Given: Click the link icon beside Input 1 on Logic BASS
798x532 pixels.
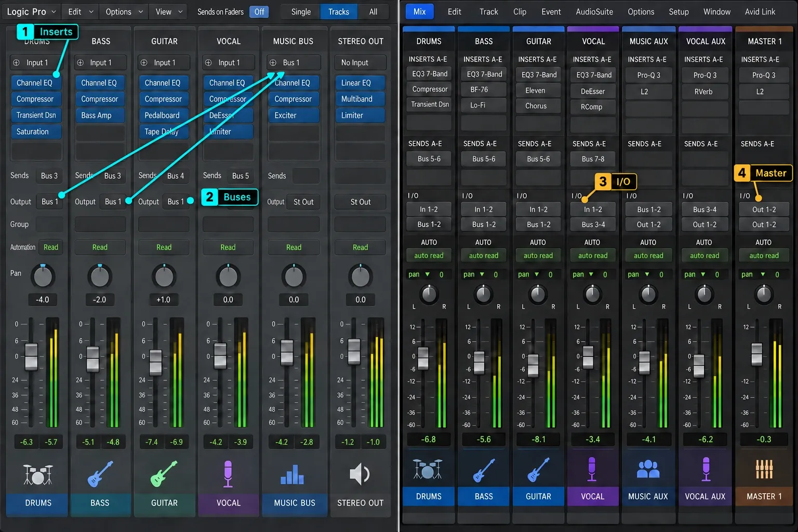Looking at the screenshot, I should point(81,63).
